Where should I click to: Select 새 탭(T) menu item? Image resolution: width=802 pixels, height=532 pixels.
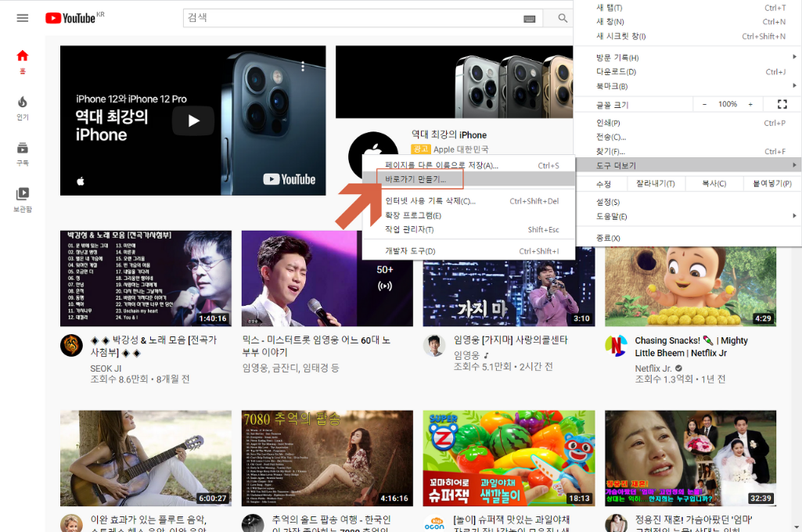point(689,8)
